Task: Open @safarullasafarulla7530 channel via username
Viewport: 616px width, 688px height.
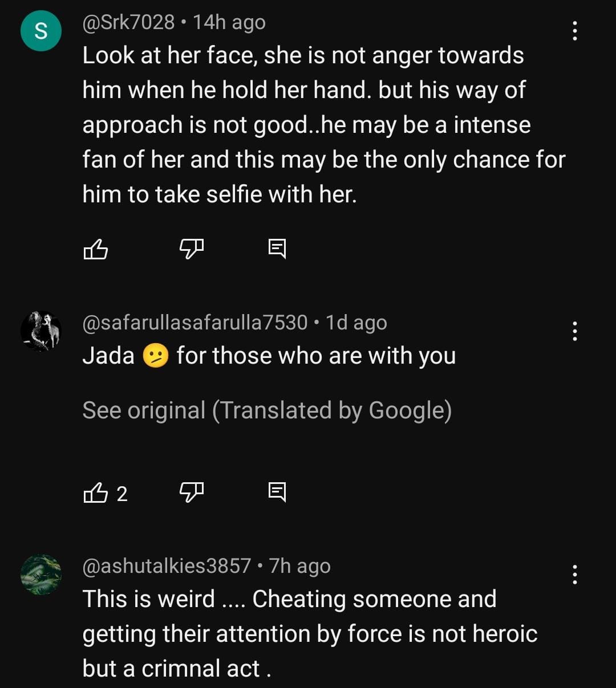Action: click(x=195, y=323)
